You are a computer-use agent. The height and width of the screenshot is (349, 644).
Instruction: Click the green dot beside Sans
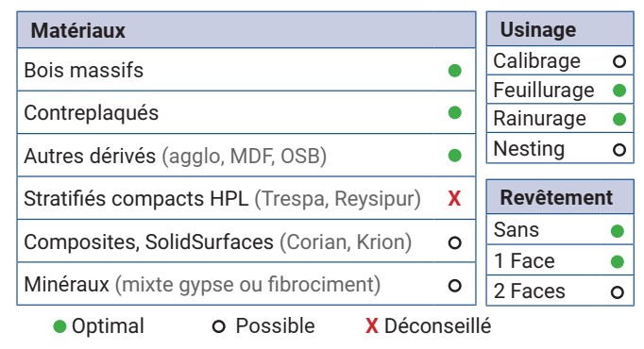(618, 231)
